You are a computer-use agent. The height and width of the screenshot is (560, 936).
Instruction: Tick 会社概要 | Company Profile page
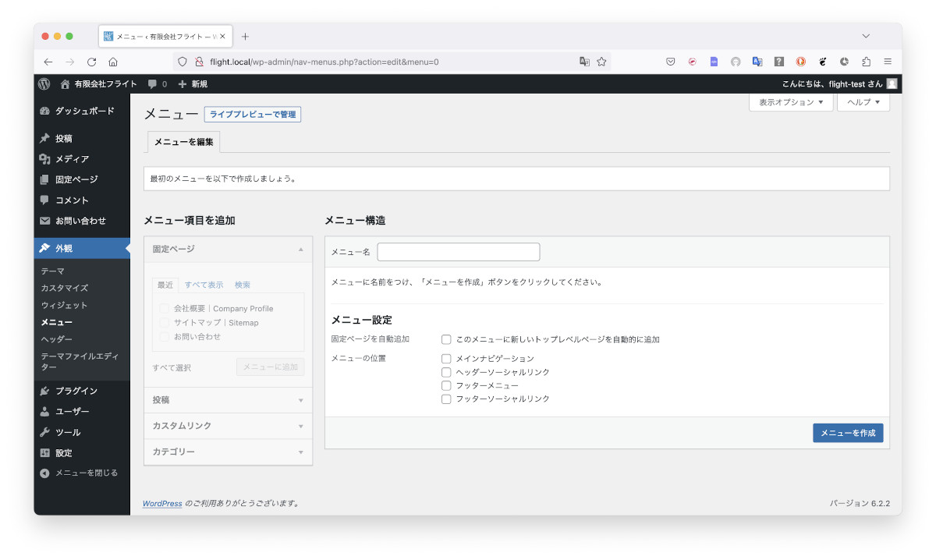pos(165,309)
